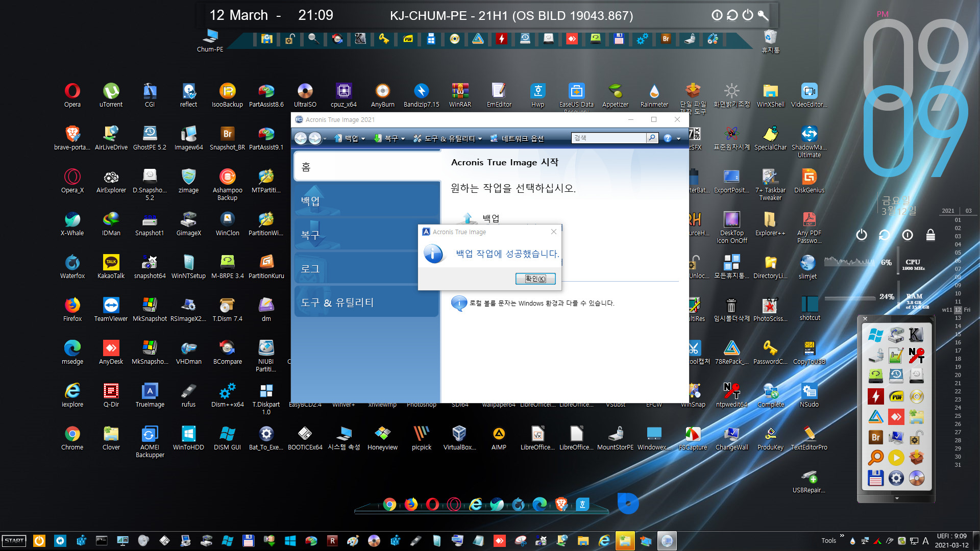Click the Acronis search input field

coord(609,138)
